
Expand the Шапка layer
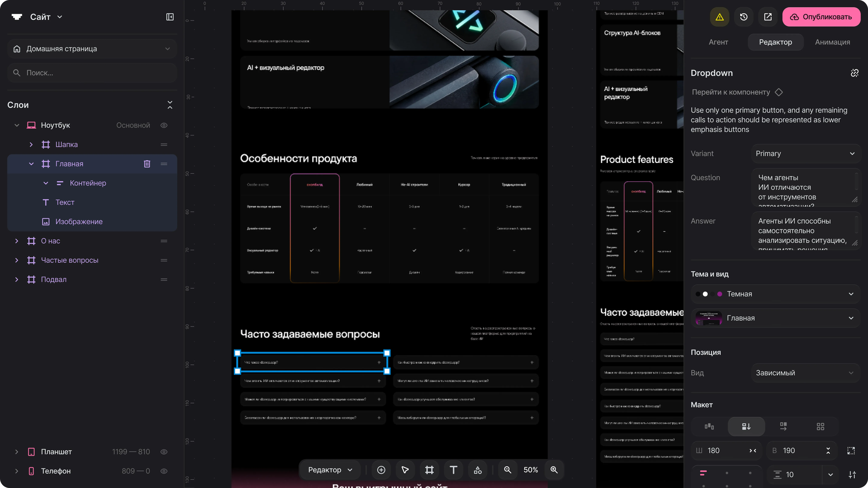click(31, 144)
